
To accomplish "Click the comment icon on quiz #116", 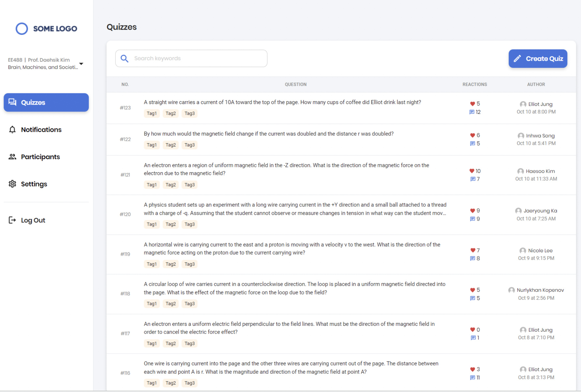I will point(472,378).
